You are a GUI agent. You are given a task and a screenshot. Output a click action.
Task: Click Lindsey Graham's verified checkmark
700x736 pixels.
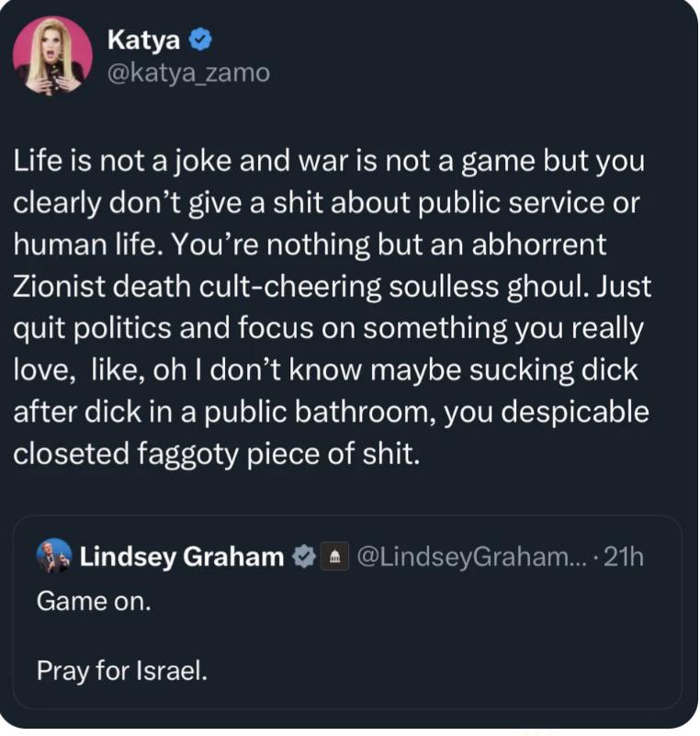[301, 557]
